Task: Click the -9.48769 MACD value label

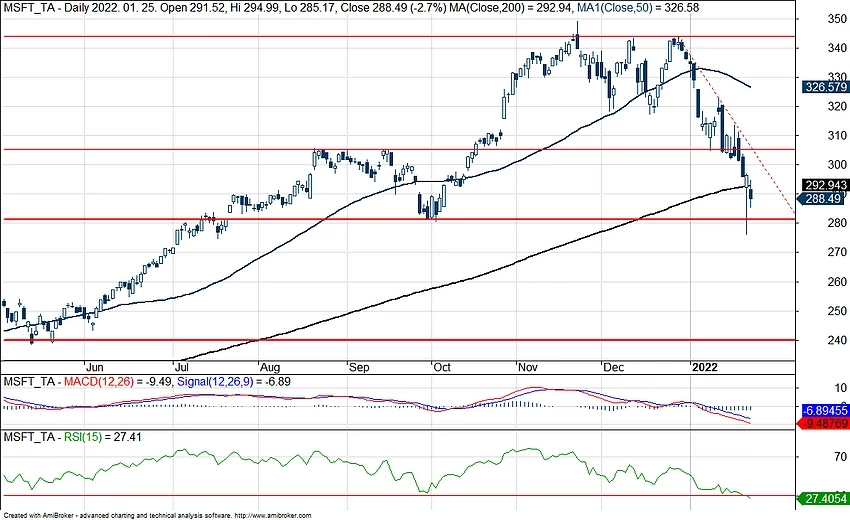Action: coord(825,423)
